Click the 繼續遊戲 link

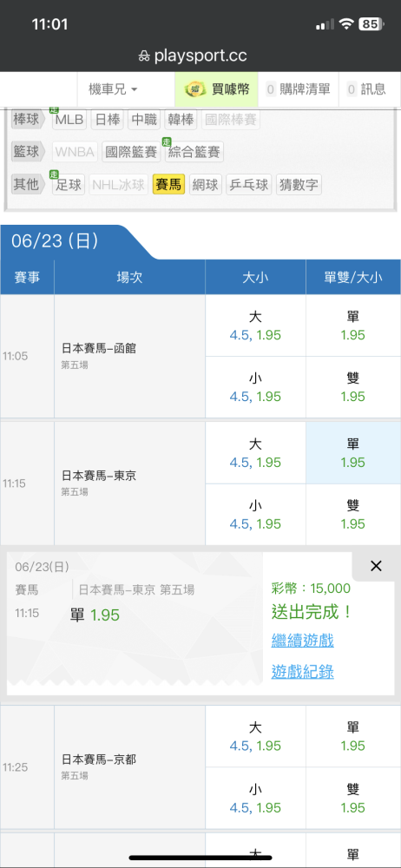click(x=302, y=641)
